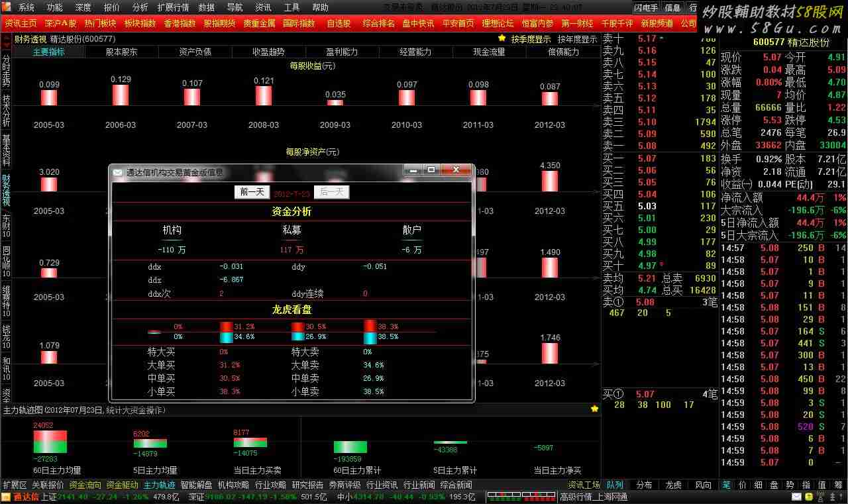Select the 龙虎 tab under the order book

[673, 485]
